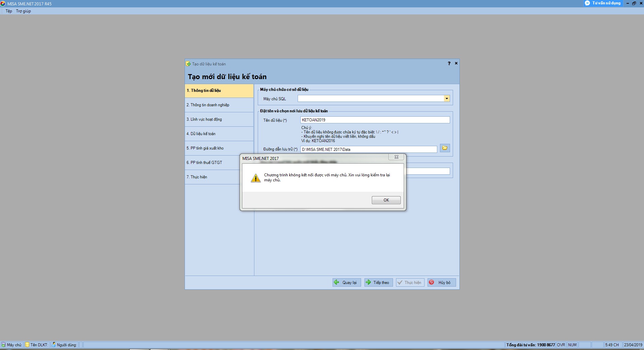
Task: Click the Quay lại back button
Action: (347, 283)
